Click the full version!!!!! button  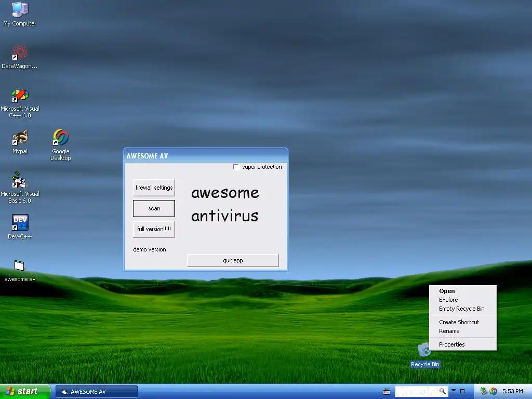(x=154, y=229)
